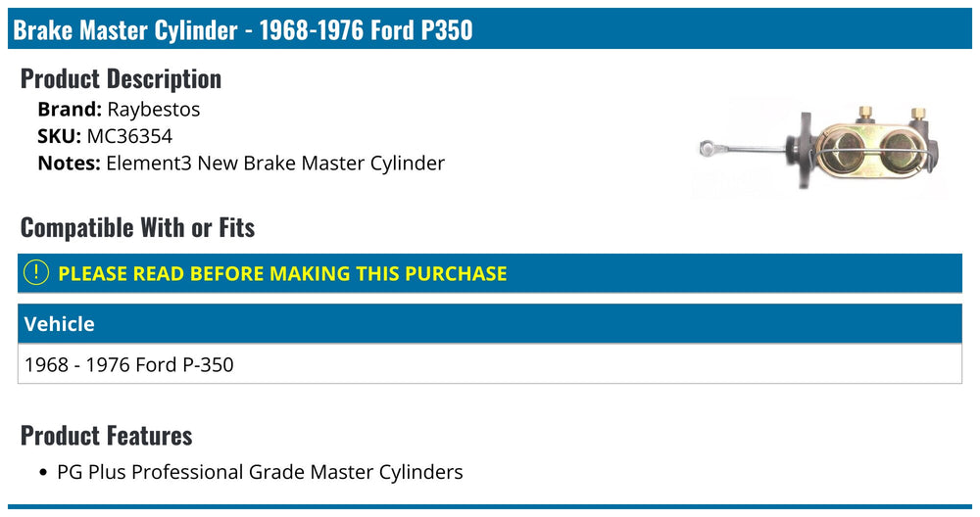Click the SKU value MC36354

tap(129, 136)
